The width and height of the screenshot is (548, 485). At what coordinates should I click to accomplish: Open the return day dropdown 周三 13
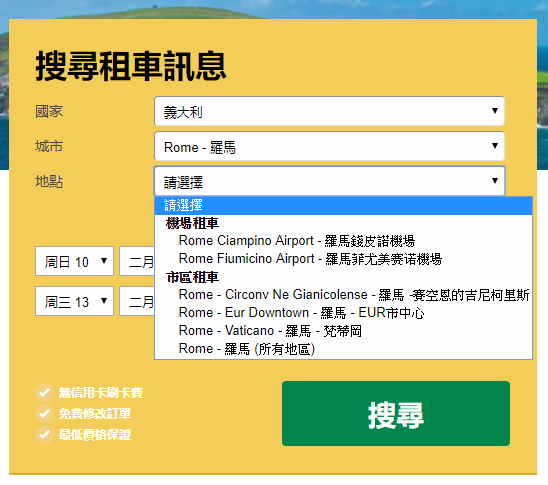pos(74,301)
